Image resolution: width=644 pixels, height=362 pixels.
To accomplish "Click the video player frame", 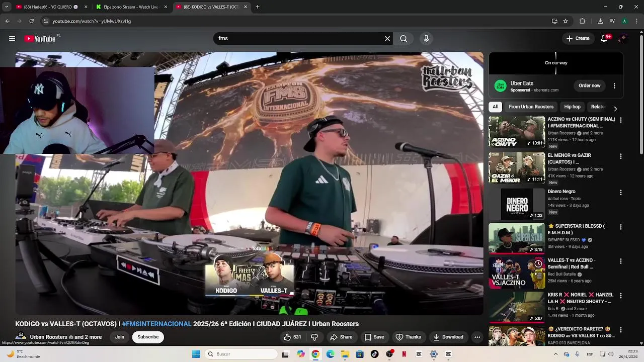I will pyautogui.click(x=249, y=184).
